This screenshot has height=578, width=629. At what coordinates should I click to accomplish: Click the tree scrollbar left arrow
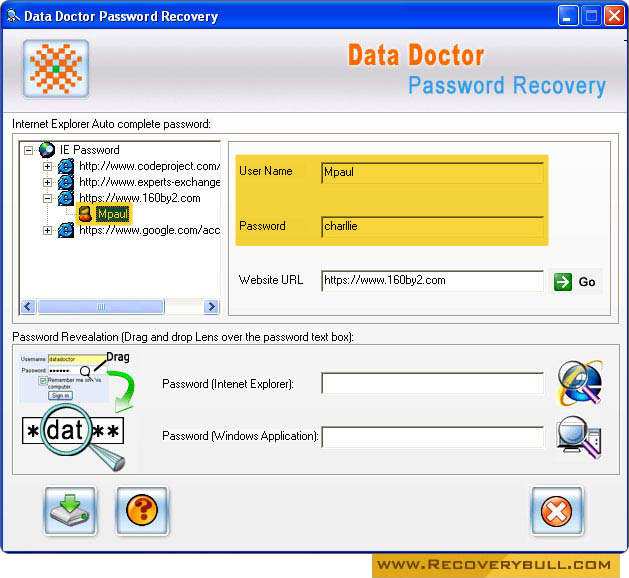point(28,307)
